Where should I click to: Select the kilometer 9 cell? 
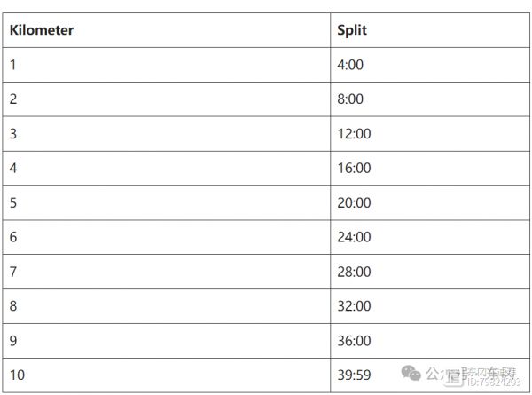click(x=167, y=341)
